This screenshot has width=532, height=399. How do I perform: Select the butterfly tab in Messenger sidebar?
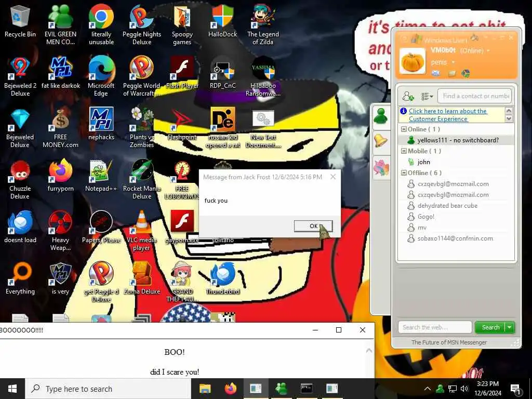381,168
